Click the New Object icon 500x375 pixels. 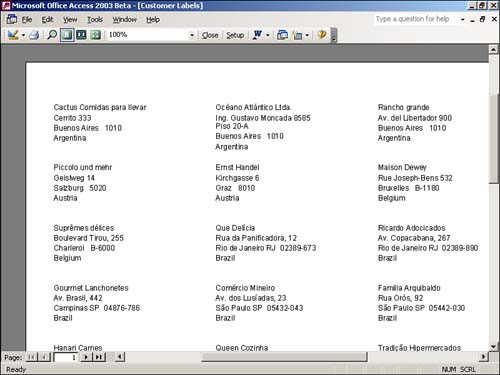[x=297, y=35]
